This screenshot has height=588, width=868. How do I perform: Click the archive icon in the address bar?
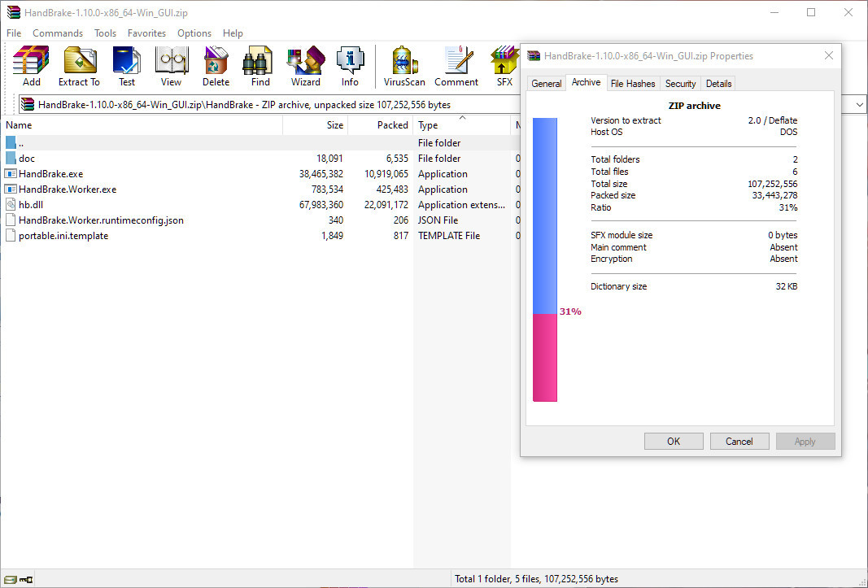[x=27, y=104]
